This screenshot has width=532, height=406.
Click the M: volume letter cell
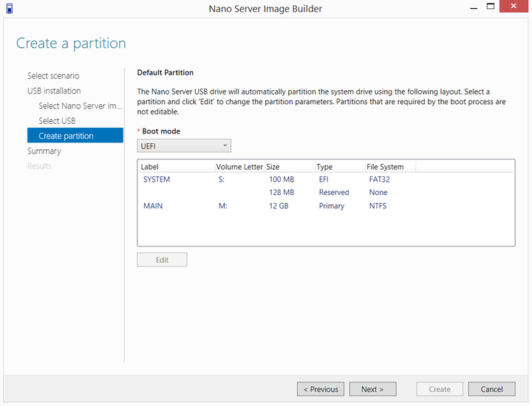click(223, 206)
